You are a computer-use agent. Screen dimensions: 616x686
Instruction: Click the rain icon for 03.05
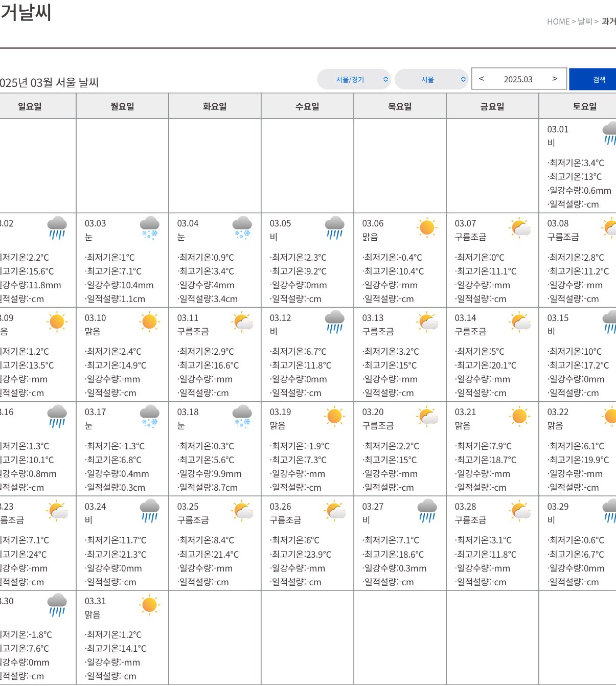[x=334, y=227]
